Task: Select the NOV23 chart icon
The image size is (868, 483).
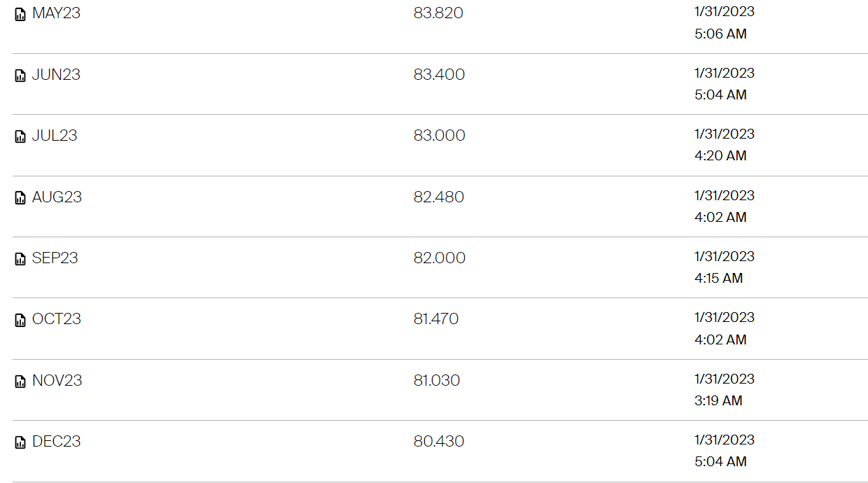Action: 20,381
